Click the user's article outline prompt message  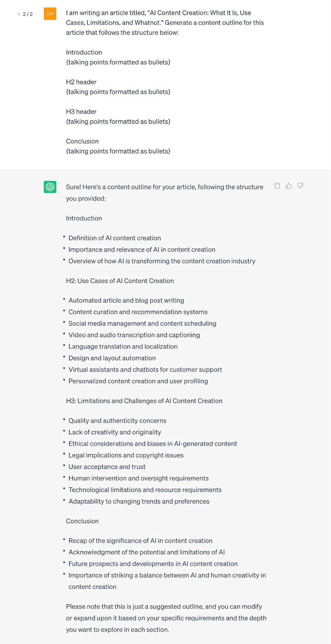click(x=165, y=80)
